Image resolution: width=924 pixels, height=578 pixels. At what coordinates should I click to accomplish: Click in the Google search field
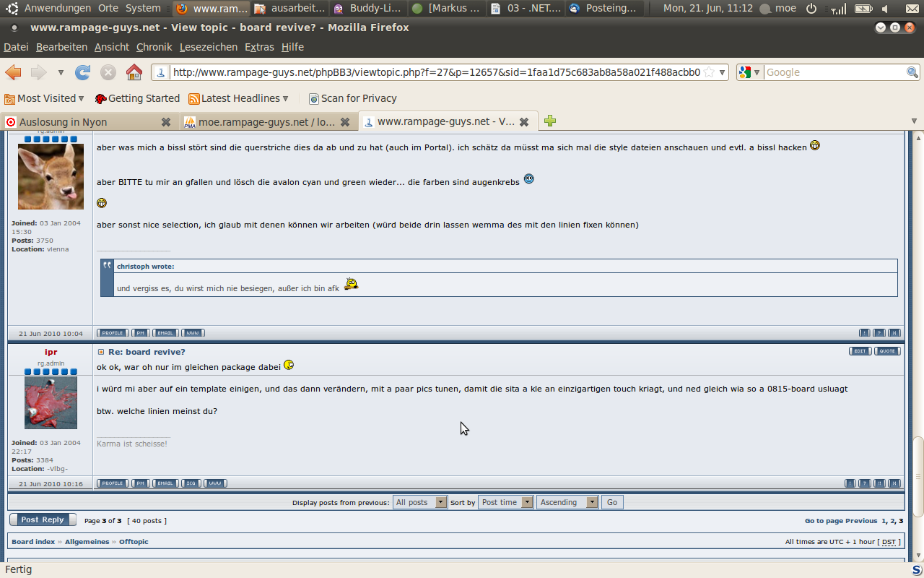pyautogui.click(x=834, y=72)
